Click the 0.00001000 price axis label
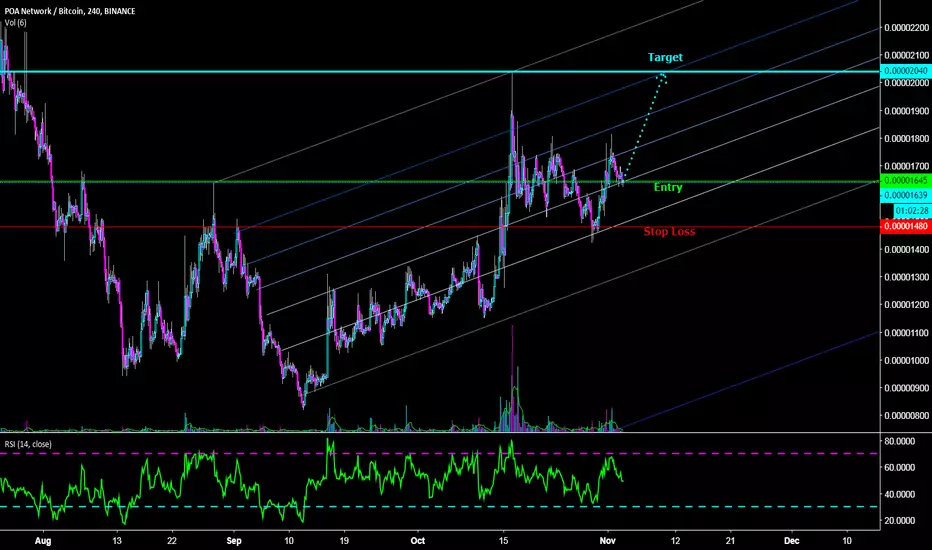This screenshot has width=932, height=550. pyautogui.click(x=906, y=360)
